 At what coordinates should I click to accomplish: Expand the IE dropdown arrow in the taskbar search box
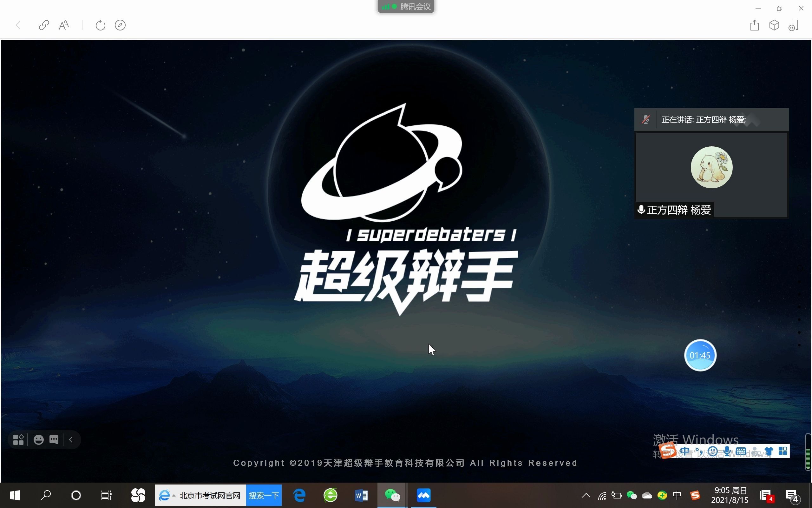174,496
